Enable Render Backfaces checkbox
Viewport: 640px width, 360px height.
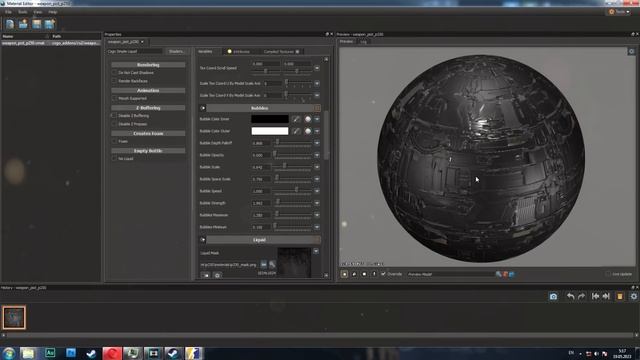(114, 81)
